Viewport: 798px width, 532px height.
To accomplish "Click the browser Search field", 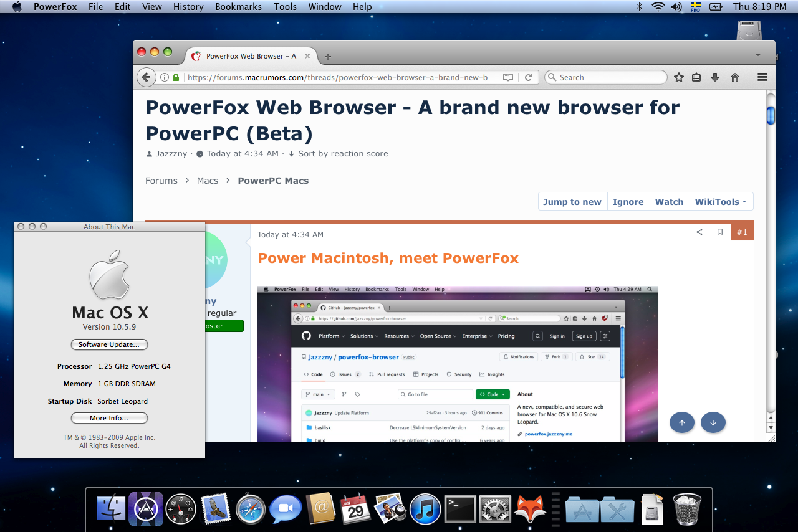I will tap(606, 77).
